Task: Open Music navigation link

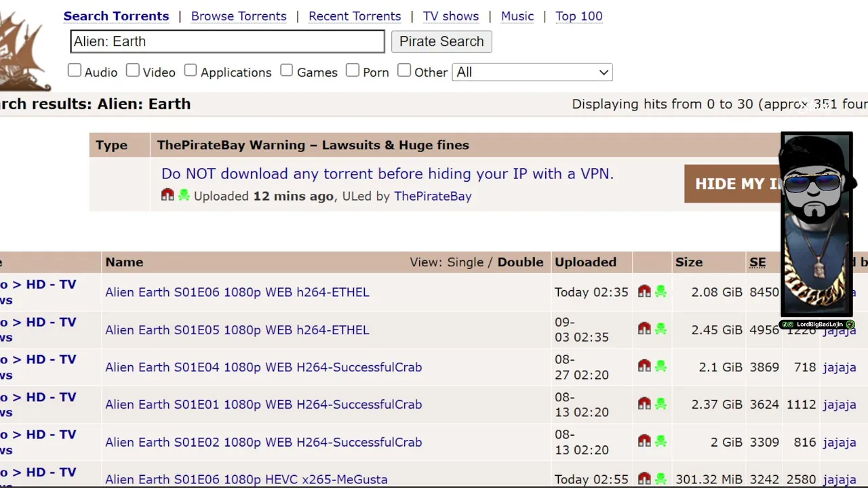Action: pyautogui.click(x=517, y=16)
